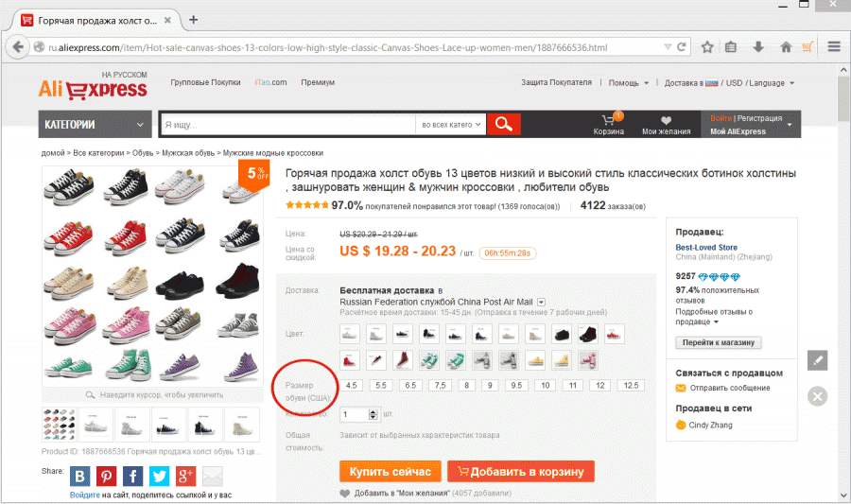Click Отправить сообщение envelope icon
The width and height of the screenshot is (851, 504).
coord(681,388)
